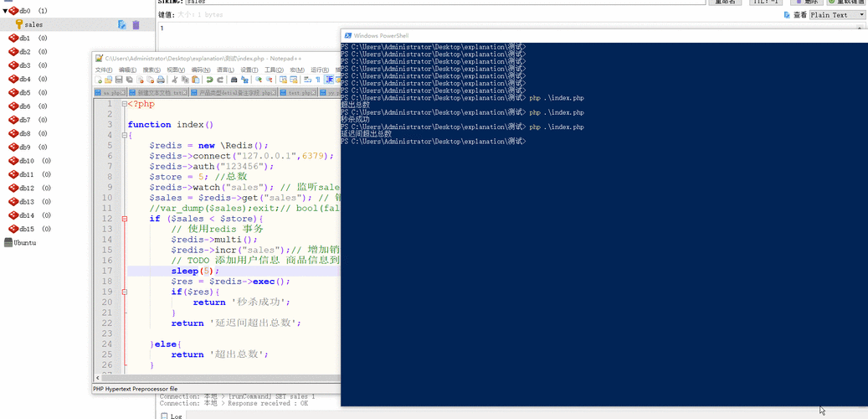Screen dimensions: 868x419
Task: Click the Sync vertical scrolling icon
Action: tap(284, 80)
